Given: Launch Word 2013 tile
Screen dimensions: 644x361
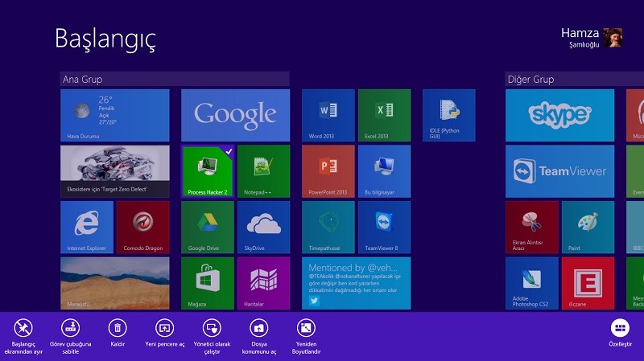Looking at the screenshot, I should (328, 115).
